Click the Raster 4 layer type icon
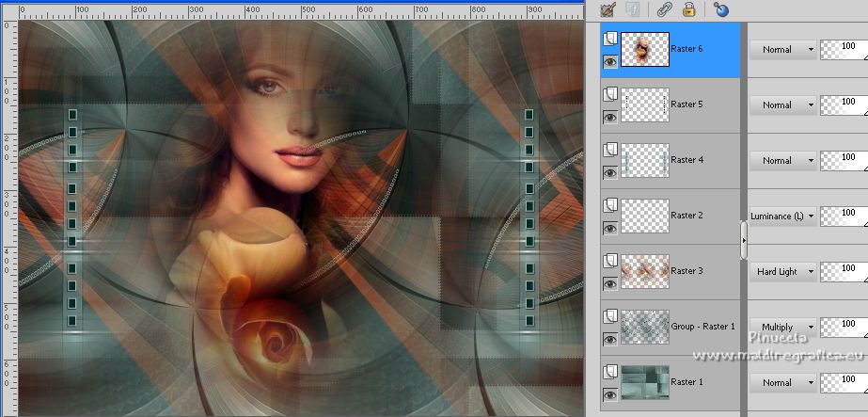Viewport: 868px width, 417px height. [610, 150]
